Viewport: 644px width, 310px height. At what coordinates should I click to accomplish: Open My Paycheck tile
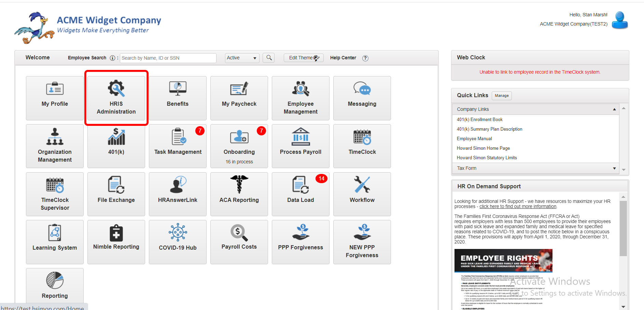pos(239,98)
